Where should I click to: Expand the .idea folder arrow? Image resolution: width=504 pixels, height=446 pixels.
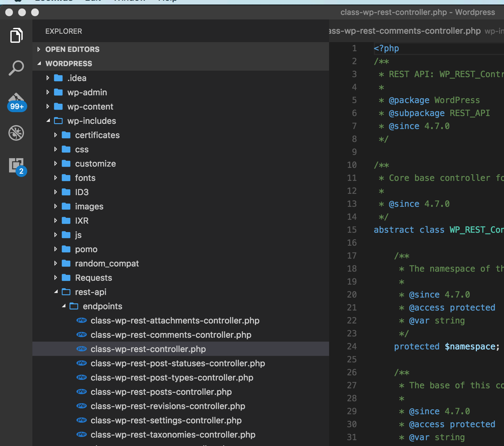(48, 78)
